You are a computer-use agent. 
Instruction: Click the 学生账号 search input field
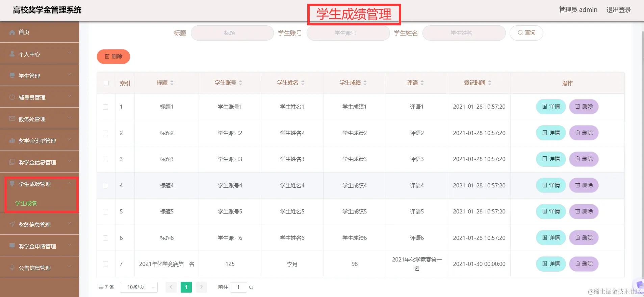pyautogui.click(x=348, y=33)
